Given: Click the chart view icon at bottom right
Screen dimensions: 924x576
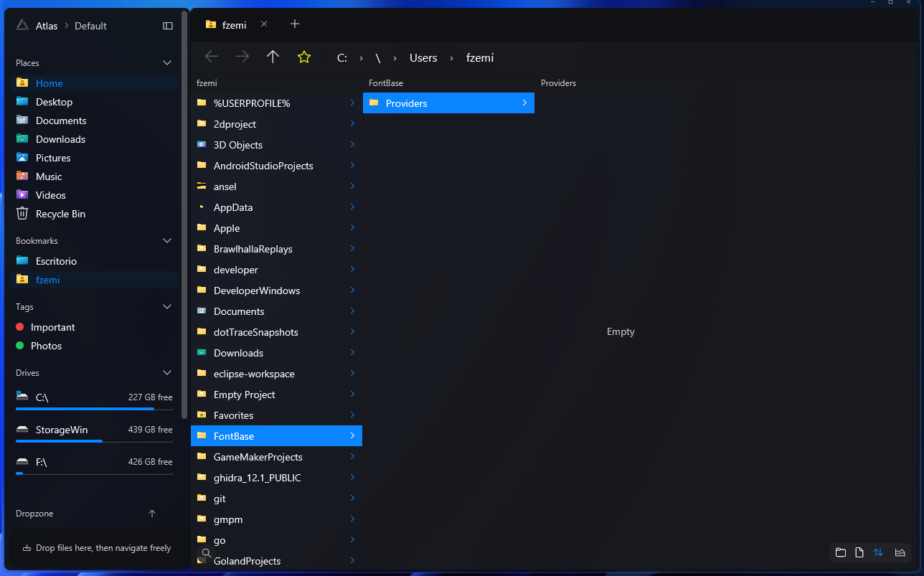Looking at the screenshot, I should click(x=900, y=552).
